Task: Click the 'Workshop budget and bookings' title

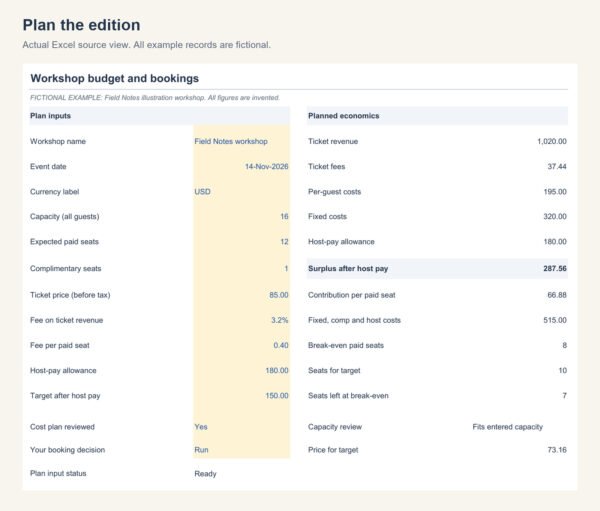Action: click(114, 78)
